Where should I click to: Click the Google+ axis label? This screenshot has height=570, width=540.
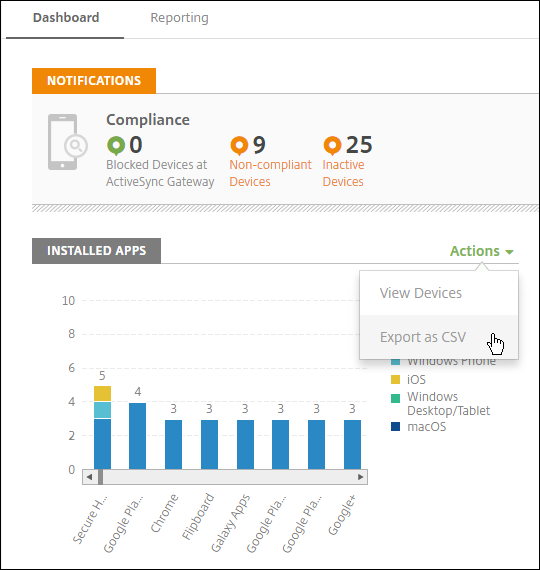pos(342,515)
